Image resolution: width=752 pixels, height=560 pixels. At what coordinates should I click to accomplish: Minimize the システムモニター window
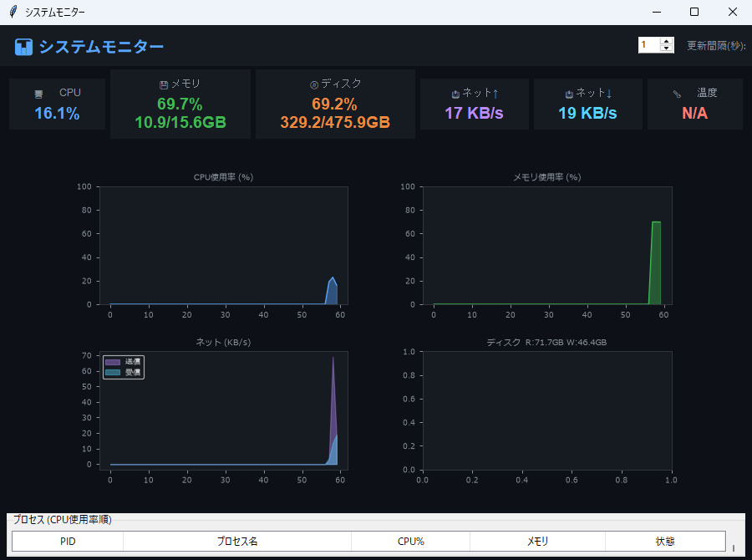[657, 12]
